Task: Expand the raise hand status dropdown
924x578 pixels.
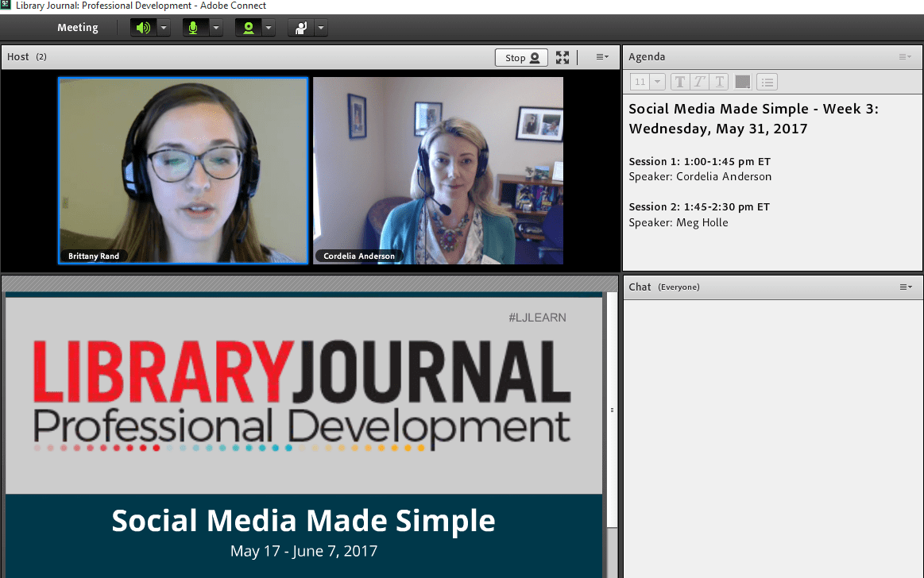Action: [320, 28]
